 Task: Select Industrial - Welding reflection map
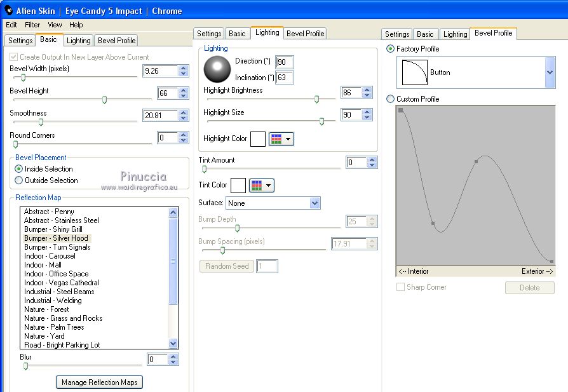pyautogui.click(x=53, y=301)
